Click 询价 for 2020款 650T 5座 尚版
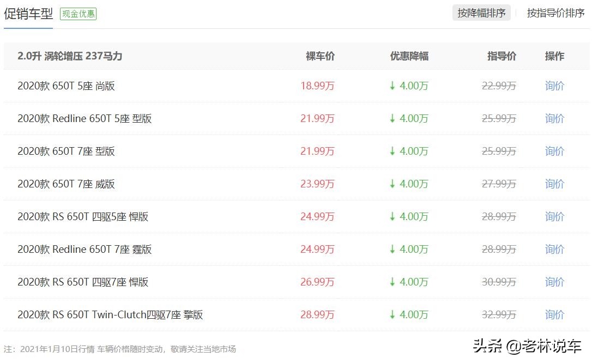The height and width of the screenshot is (364, 592). (554, 86)
